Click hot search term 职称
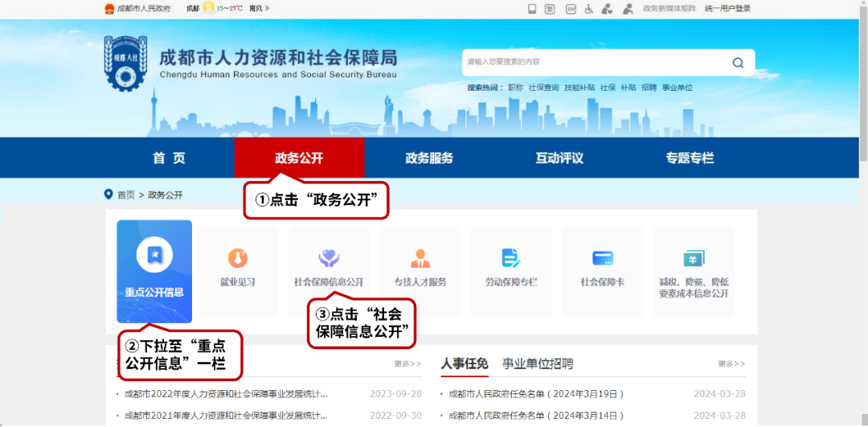The height and width of the screenshot is (427, 868). coord(515,88)
